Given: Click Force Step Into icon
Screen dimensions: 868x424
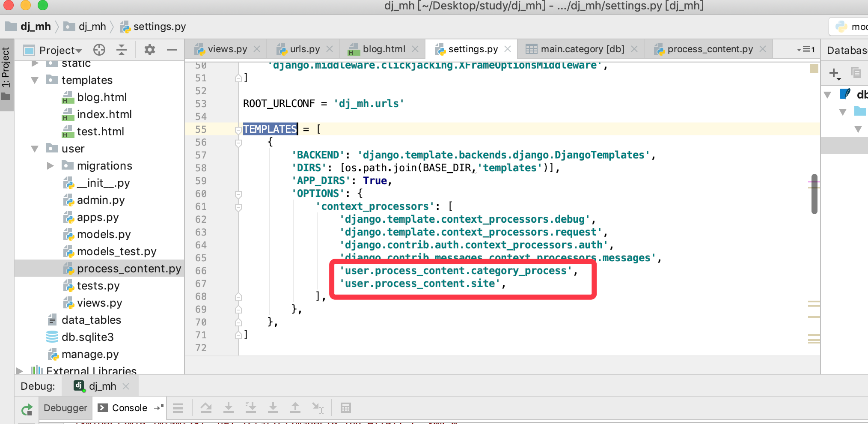Looking at the screenshot, I should click(273, 408).
